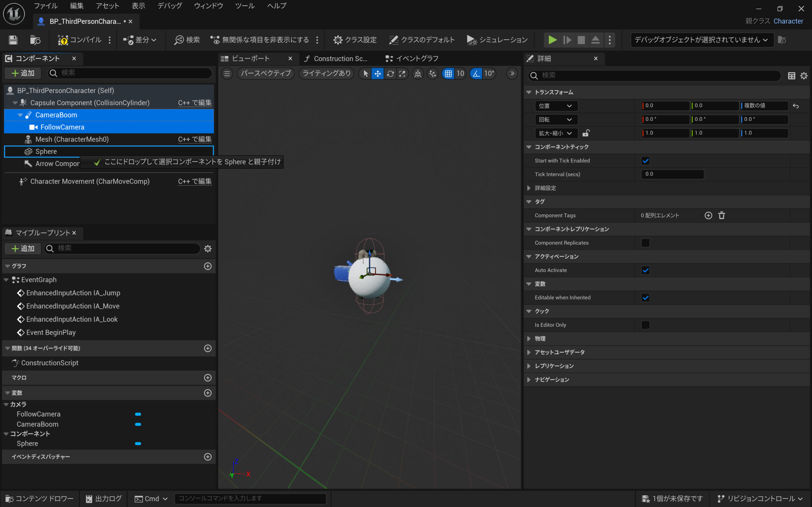Open details panel settings gear
The height and width of the screenshot is (507, 812).
coord(804,76)
